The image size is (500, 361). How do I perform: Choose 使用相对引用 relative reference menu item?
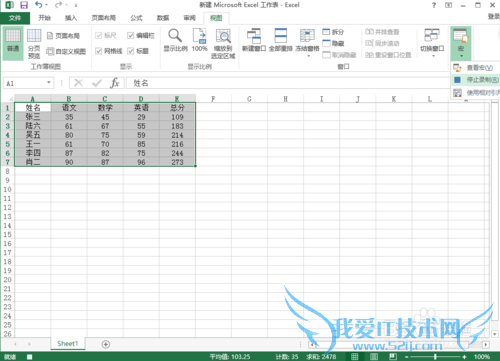click(x=475, y=93)
